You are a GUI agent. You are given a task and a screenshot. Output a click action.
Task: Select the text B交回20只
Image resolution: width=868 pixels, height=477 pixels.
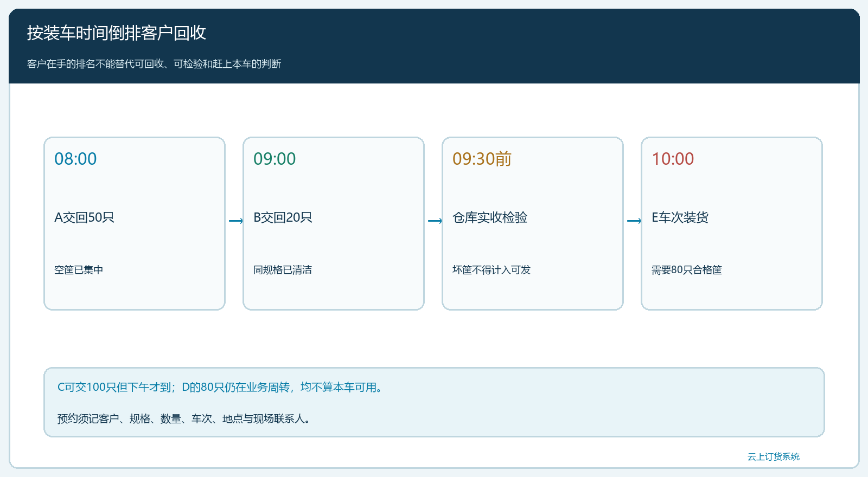pos(283,217)
